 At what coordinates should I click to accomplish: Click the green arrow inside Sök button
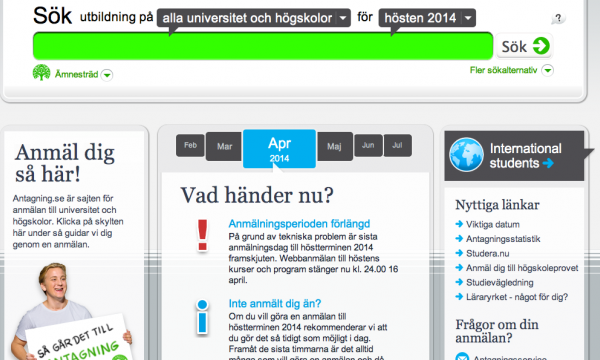click(x=541, y=46)
